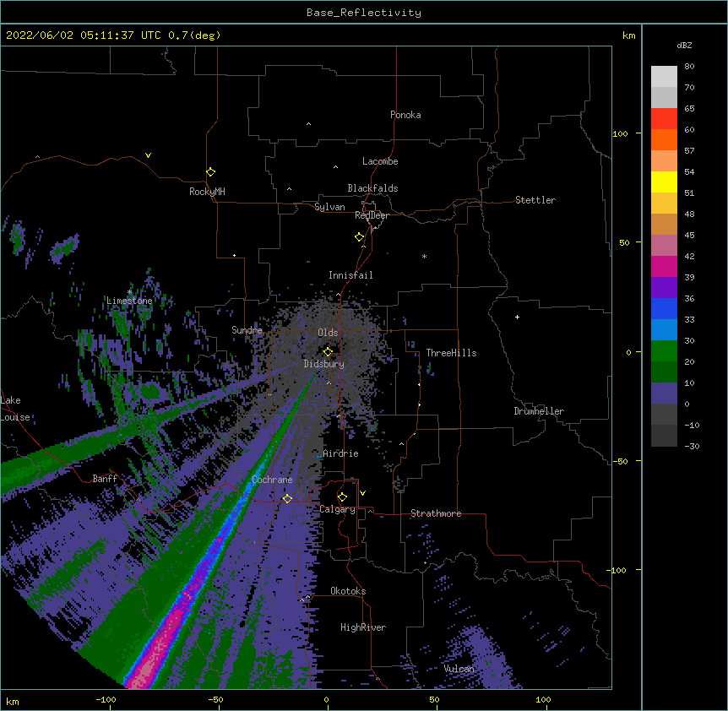
Task: Click the Innisfail city label
Action: (350, 275)
